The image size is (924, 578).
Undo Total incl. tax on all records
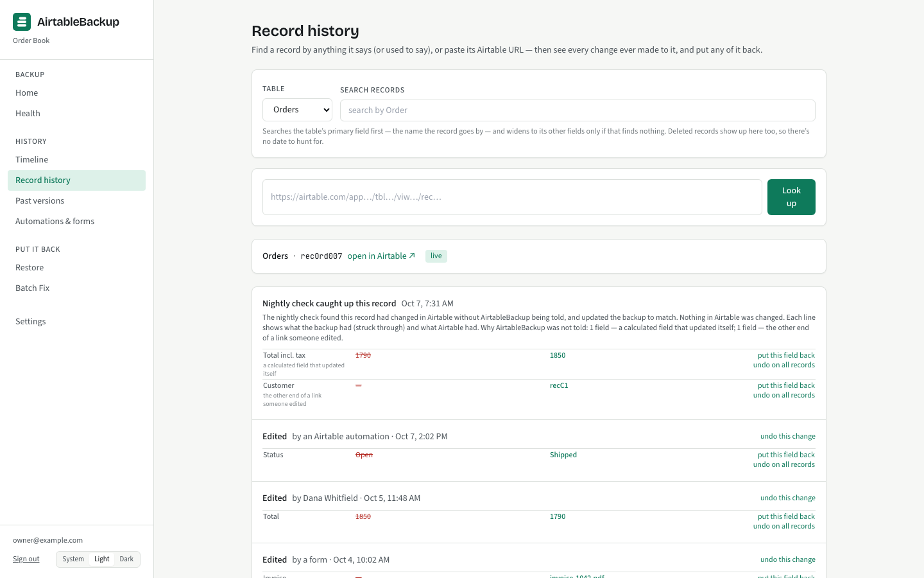coord(784,365)
